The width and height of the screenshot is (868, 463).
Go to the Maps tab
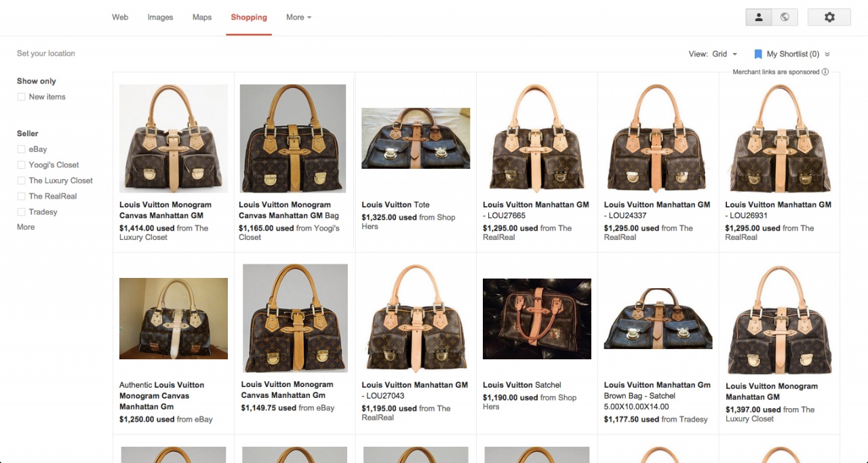[202, 18]
